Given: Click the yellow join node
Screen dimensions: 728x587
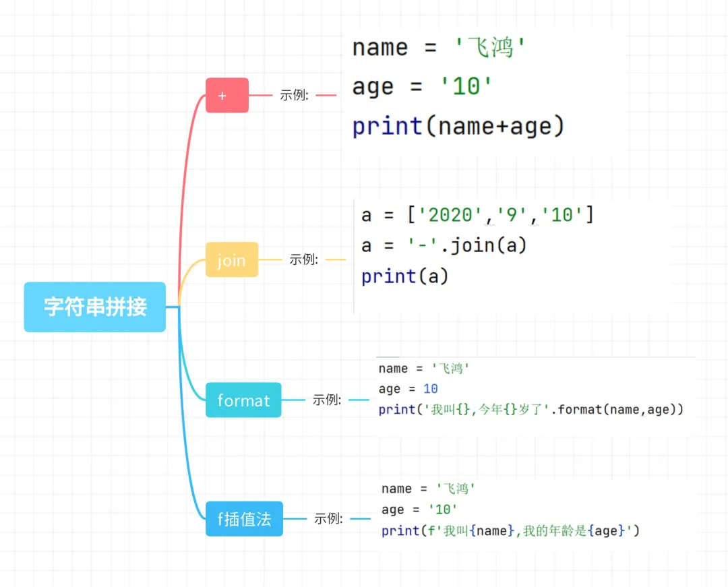Looking at the screenshot, I should coord(232,260).
